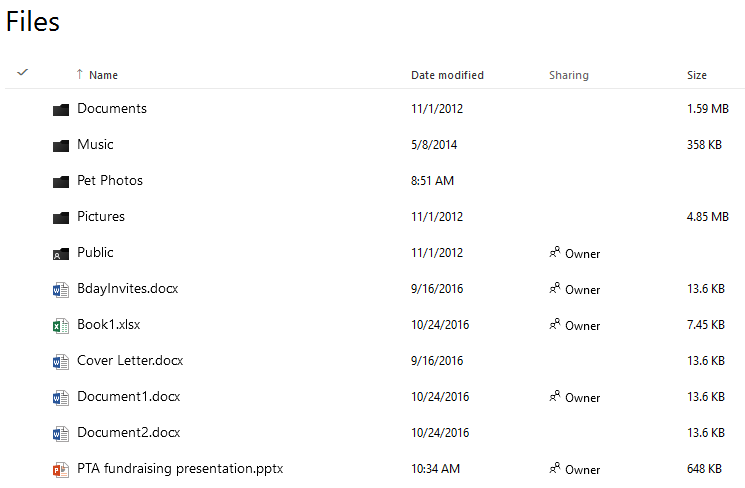
Task: Click Owner label for PTA fundraising presentation
Action: tap(582, 469)
